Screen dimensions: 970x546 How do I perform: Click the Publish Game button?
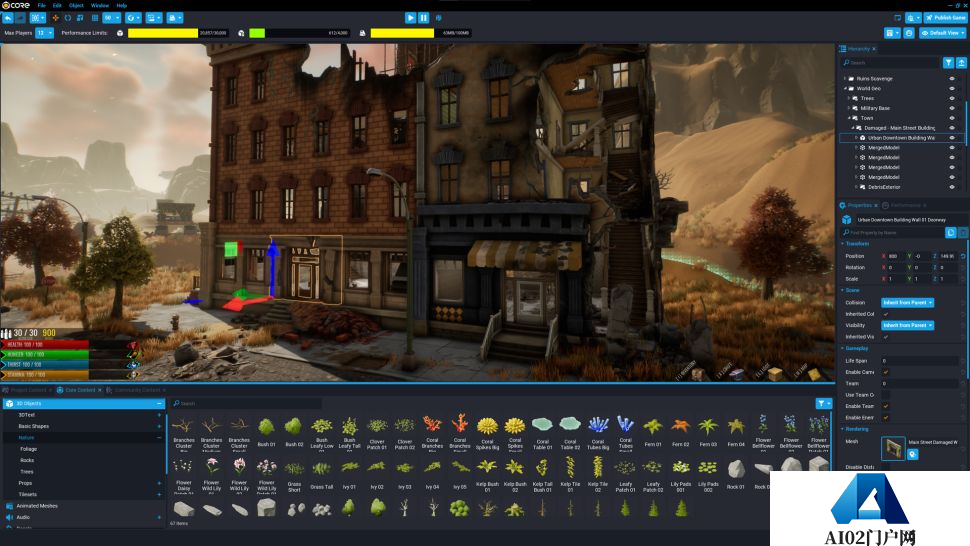945,18
